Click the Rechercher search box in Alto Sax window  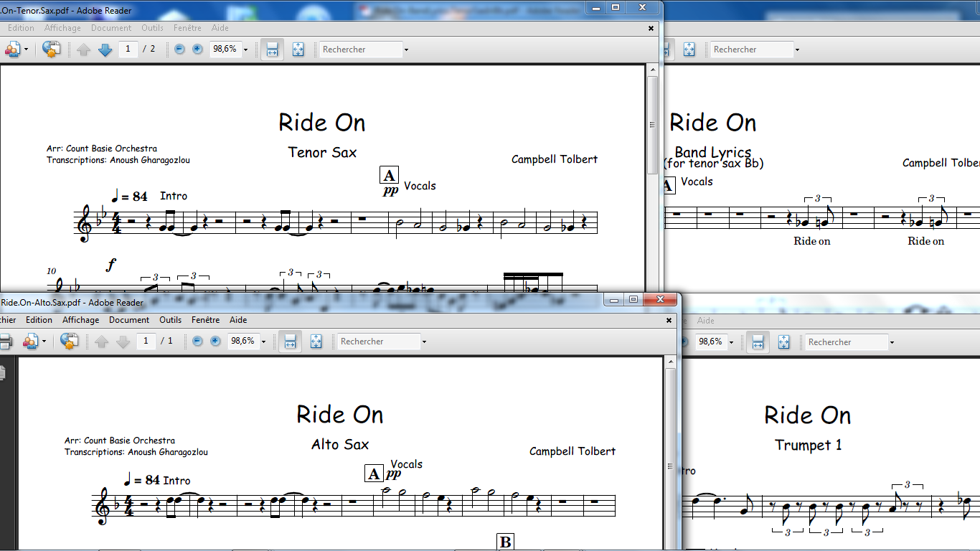click(379, 342)
